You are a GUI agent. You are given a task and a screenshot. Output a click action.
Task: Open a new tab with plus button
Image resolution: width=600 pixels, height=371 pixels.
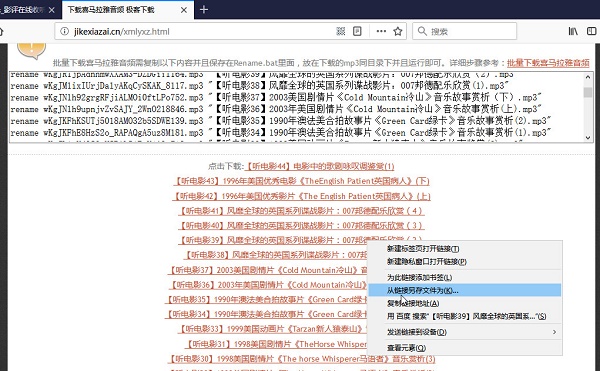204,10
